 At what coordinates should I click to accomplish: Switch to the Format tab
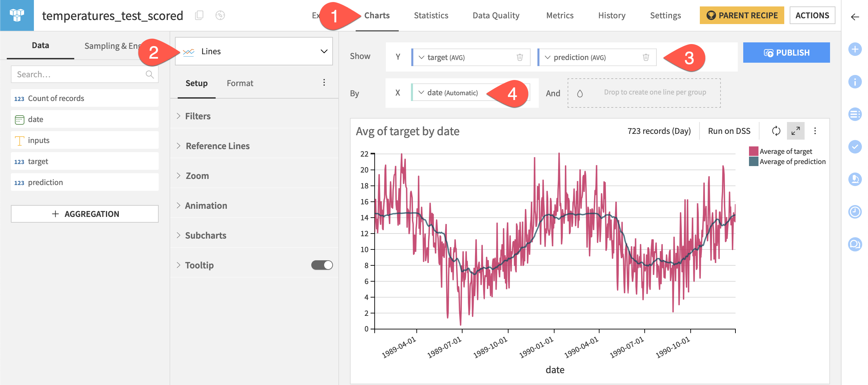(240, 83)
